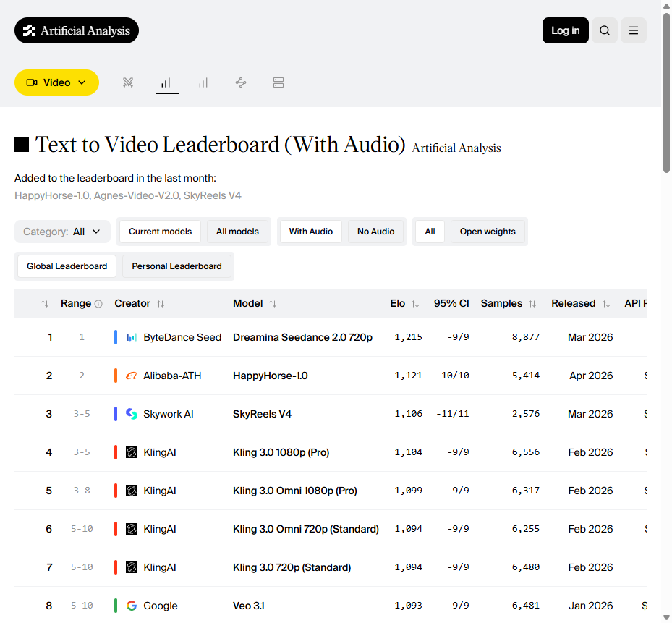
Task: Sort by rank using first column arrows
Action: click(x=45, y=304)
